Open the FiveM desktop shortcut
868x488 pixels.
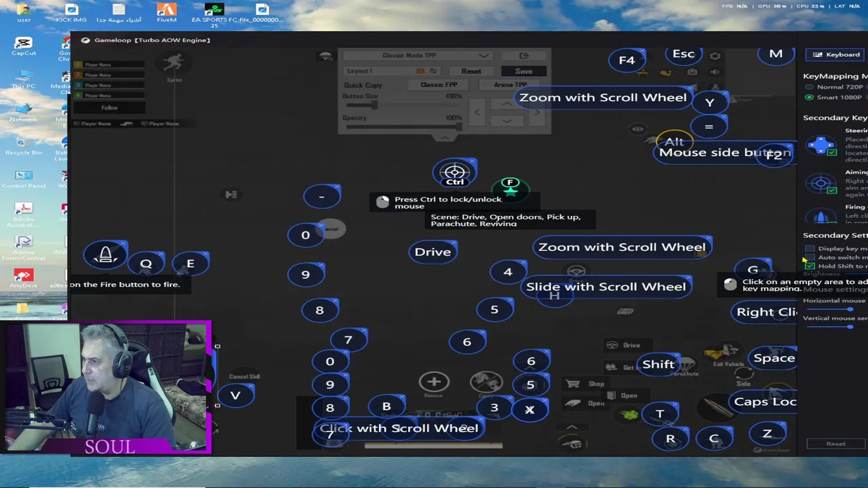click(166, 12)
